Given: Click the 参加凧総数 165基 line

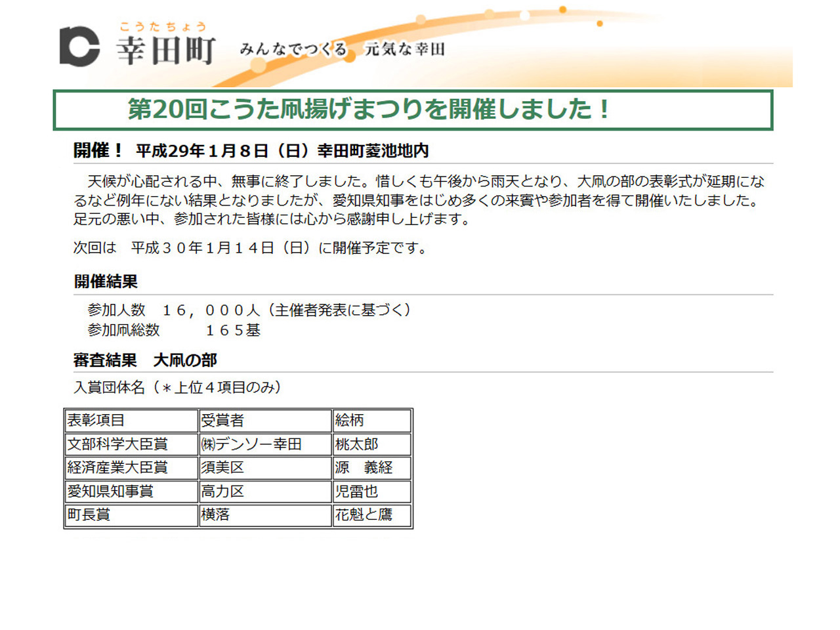Looking at the screenshot, I should pyautogui.click(x=174, y=330).
